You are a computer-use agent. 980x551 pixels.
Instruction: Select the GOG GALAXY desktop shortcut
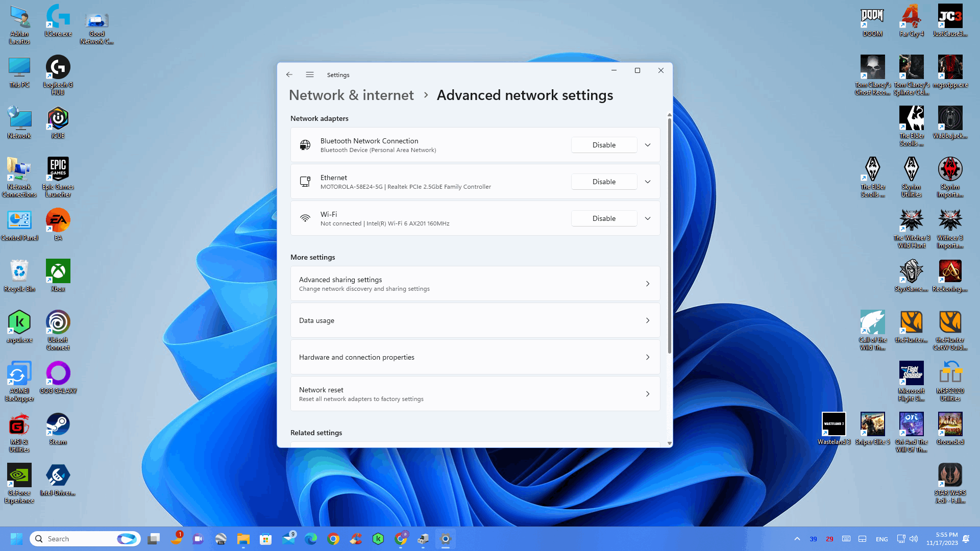(x=58, y=378)
